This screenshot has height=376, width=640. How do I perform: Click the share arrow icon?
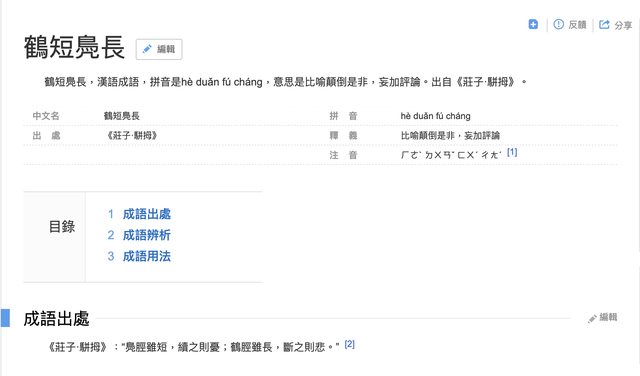tap(604, 24)
